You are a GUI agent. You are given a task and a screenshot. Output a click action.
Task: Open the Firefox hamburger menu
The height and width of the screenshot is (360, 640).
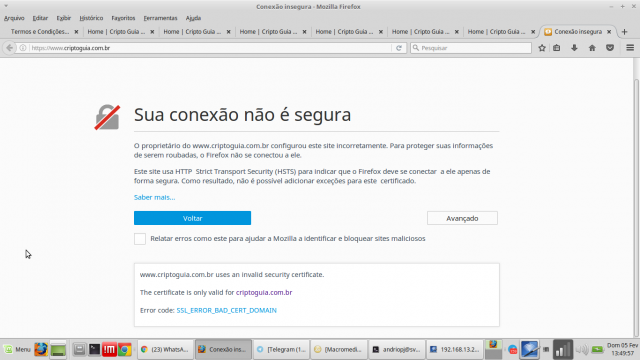point(630,48)
